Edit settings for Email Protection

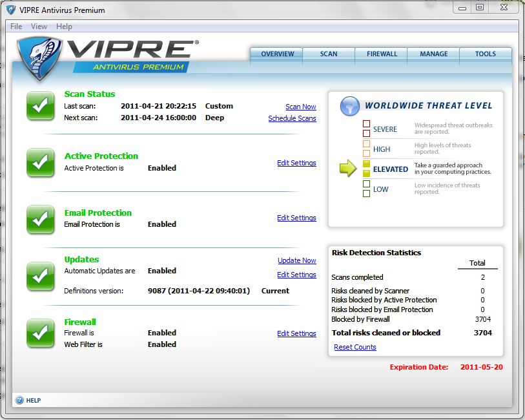tap(296, 218)
